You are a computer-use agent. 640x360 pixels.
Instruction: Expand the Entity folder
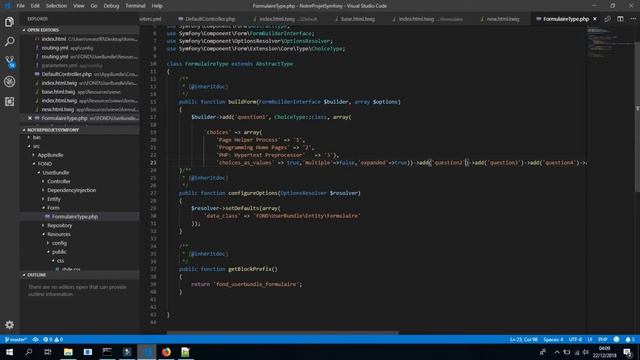pyautogui.click(x=53, y=199)
